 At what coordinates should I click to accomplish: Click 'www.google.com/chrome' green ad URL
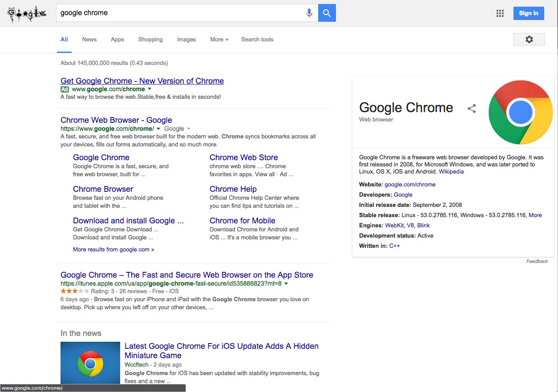click(108, 89)
